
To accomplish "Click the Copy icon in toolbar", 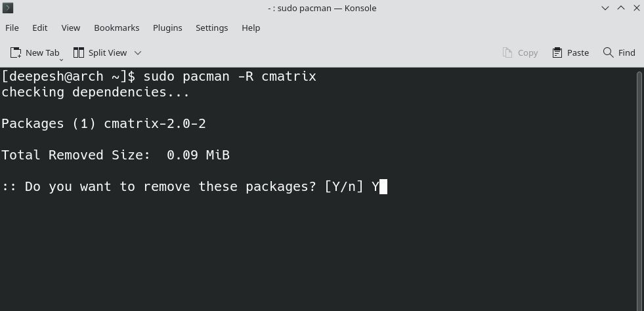I will point(507,52).
